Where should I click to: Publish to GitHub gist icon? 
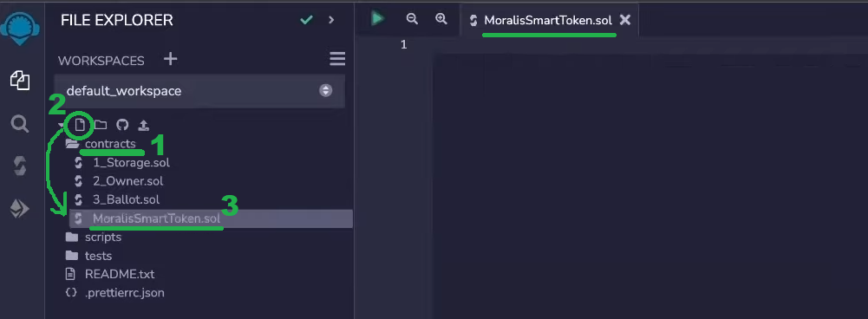coord(122,125)
